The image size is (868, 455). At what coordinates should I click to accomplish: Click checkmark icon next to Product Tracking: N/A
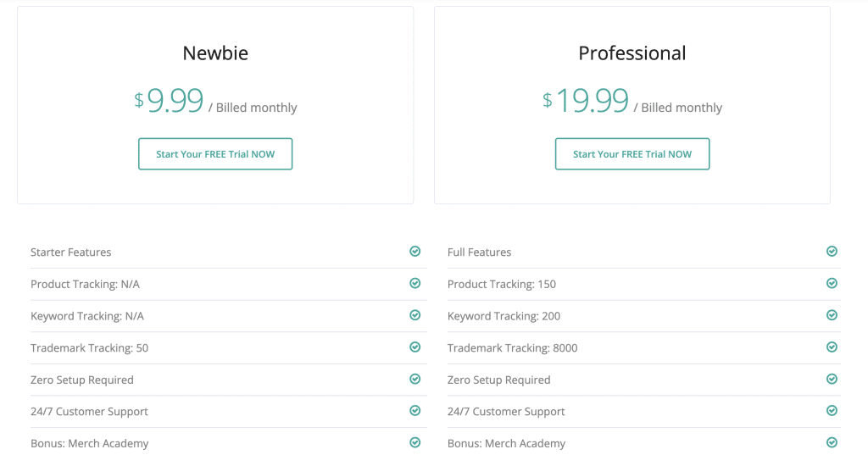(x=415, y=283)
